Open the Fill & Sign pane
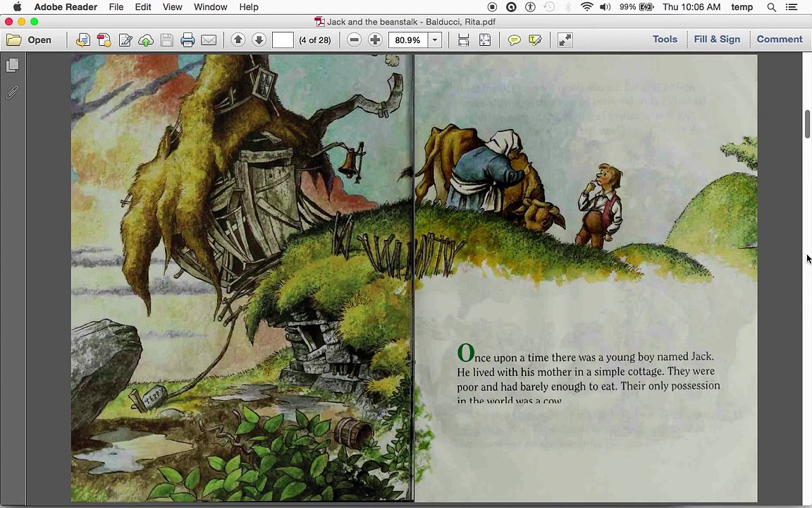Screen dimensions: 812x508 [717, 40]
